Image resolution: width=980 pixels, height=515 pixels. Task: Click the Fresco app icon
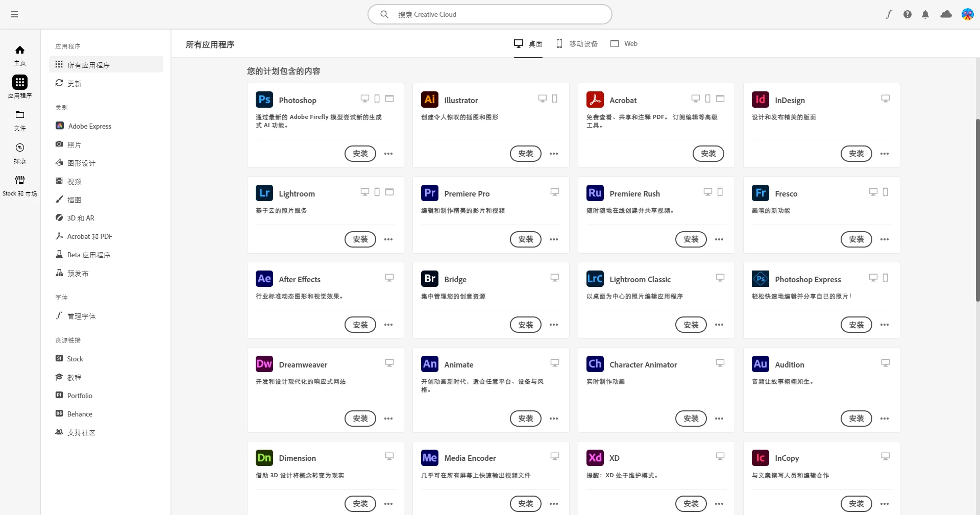(761, 193)
